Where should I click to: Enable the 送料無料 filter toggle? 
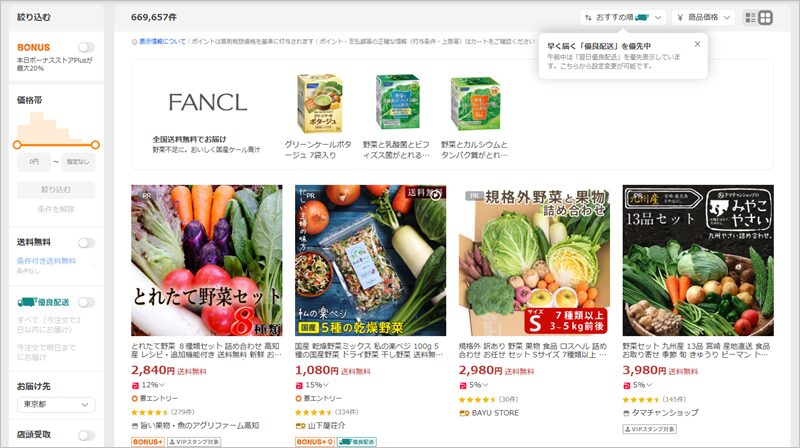86,243
